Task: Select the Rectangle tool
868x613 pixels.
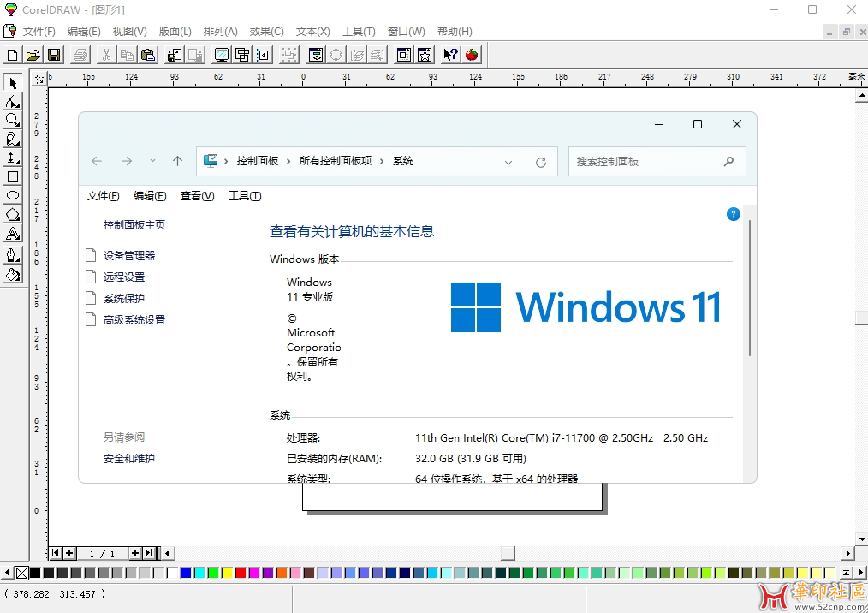Action: click(13, 176)
